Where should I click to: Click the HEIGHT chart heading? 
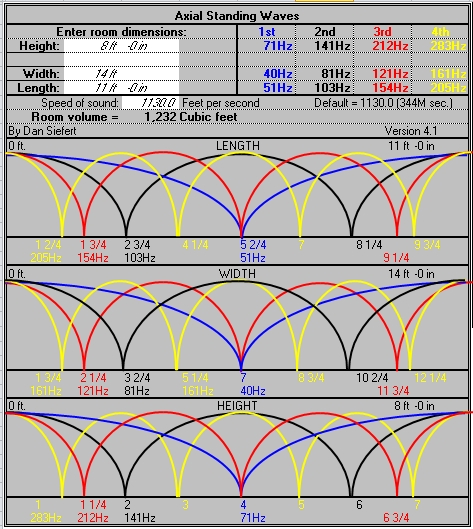[x=237, y=406]
